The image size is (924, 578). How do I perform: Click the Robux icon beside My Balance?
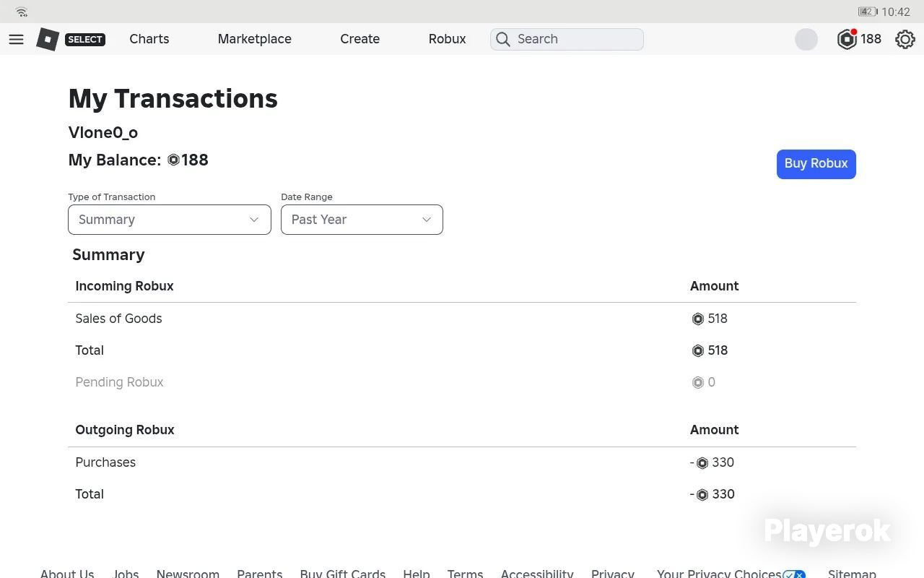tap(173, 160)
